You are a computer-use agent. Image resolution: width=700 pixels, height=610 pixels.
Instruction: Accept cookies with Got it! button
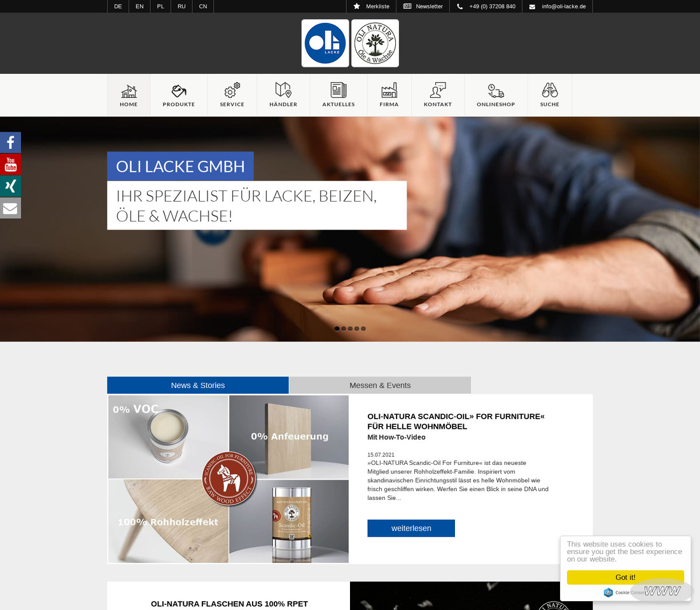tap(625, 577)
